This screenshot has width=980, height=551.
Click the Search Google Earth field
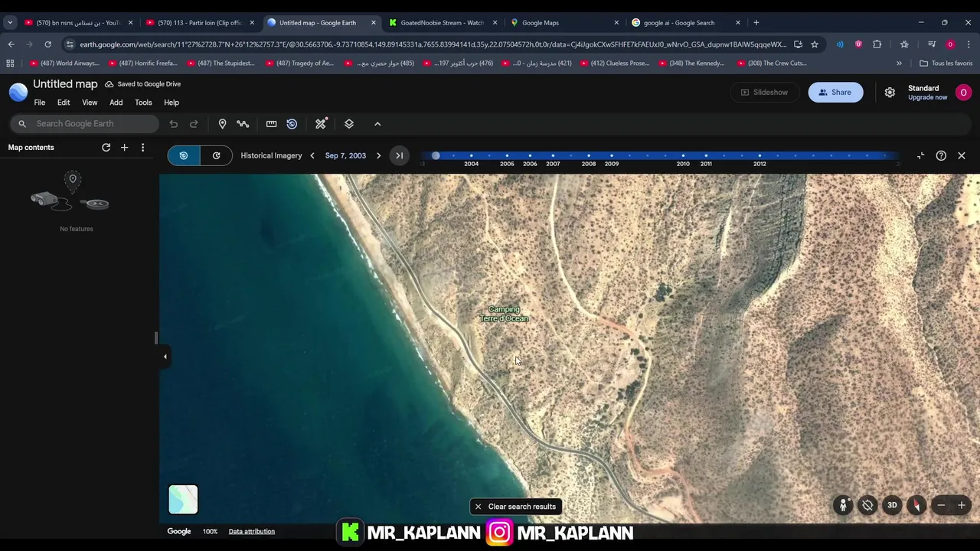[85, 124]
